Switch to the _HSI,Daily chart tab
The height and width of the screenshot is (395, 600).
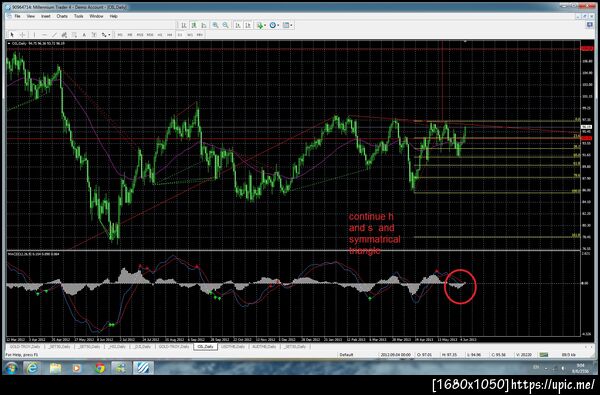pos(116,347)
